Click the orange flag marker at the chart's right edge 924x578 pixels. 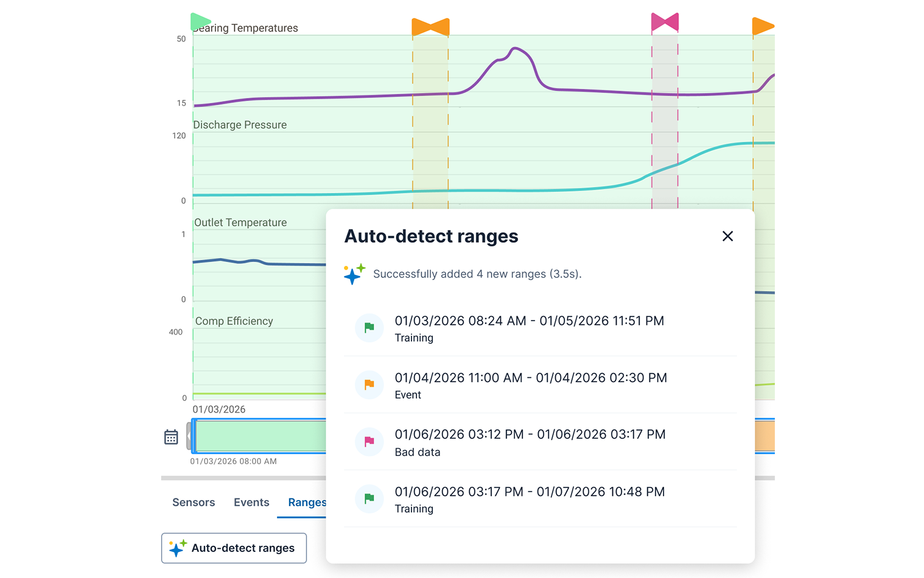point(763,26)
